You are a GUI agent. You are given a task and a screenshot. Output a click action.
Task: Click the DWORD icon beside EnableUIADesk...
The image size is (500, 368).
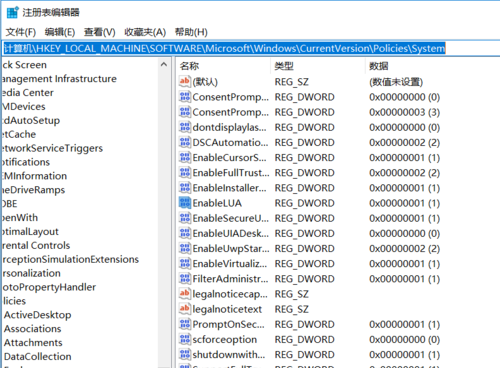point(185,233)
